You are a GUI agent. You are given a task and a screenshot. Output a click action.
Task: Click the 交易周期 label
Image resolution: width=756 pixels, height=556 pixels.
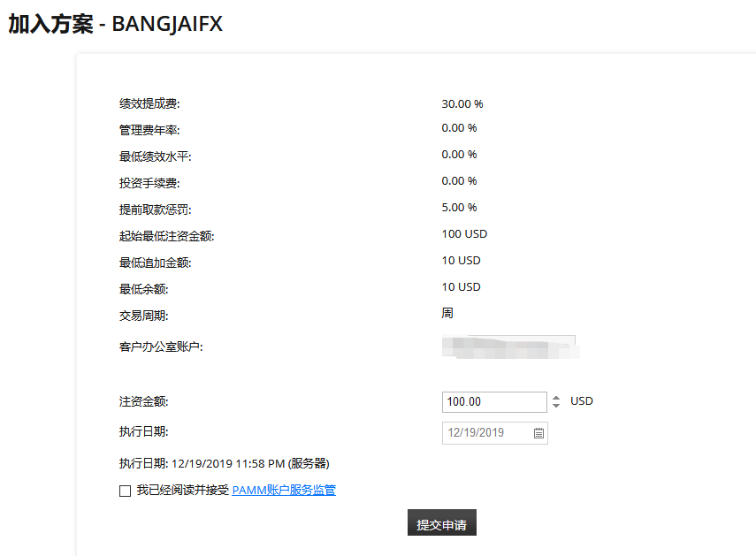143,316
